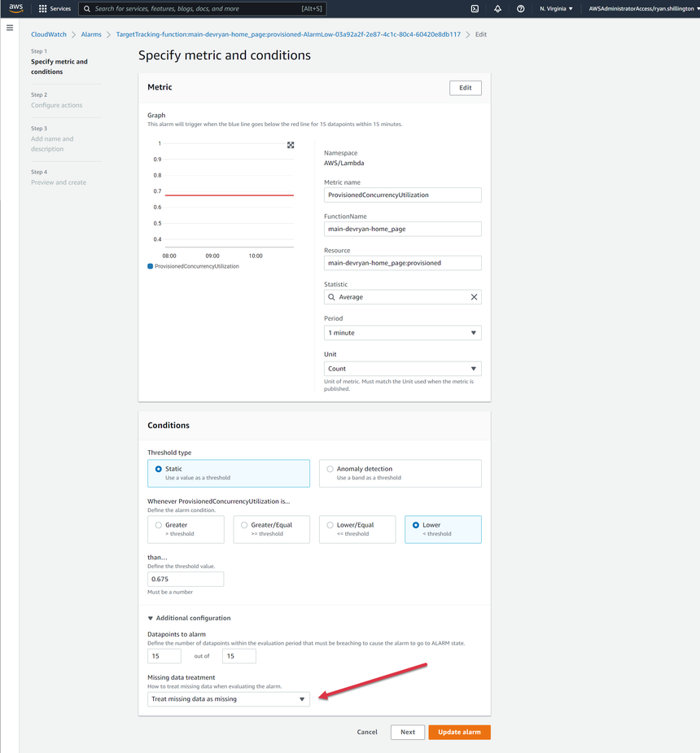700x753 pixels.
Task: Open the Missing data treatment dropdown
Action: (228, 699)
